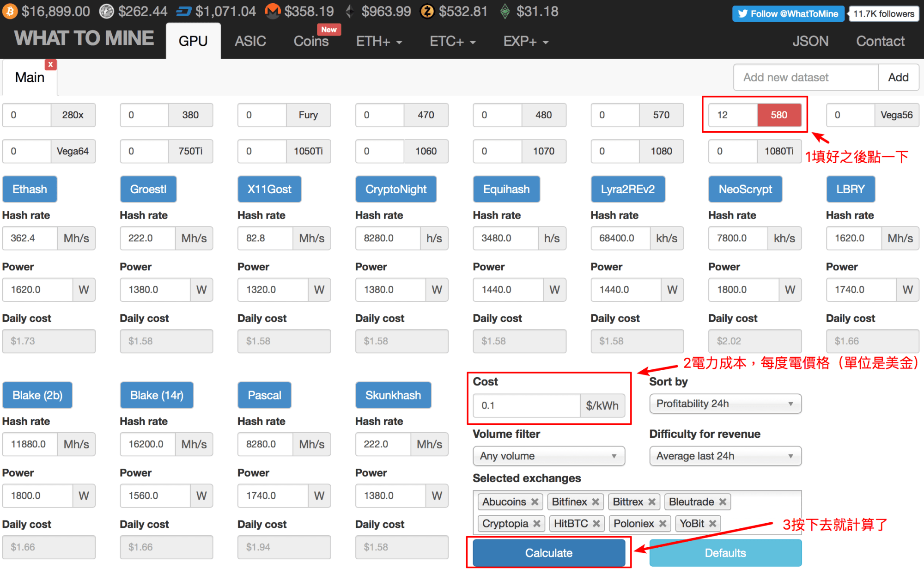Open the Contact page

880,41
